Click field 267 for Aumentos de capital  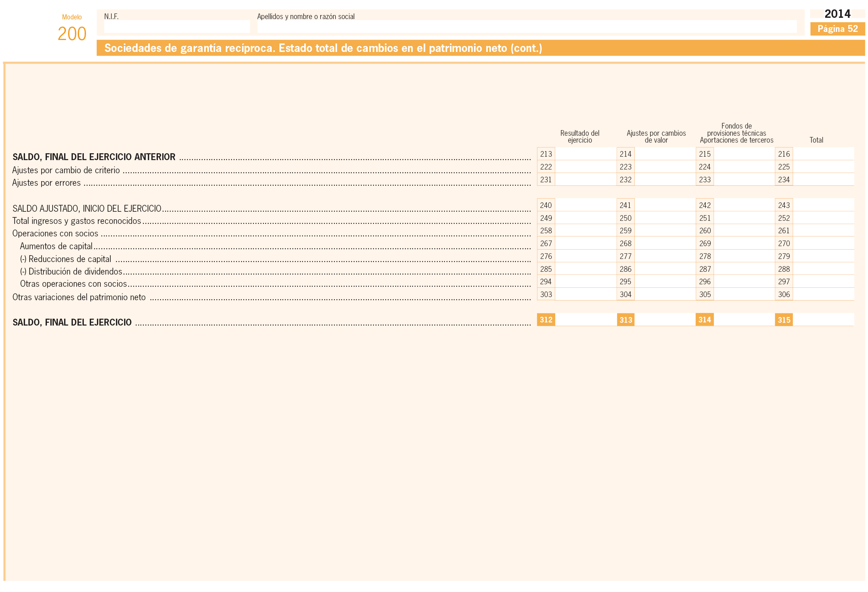[x=586, y=243]
